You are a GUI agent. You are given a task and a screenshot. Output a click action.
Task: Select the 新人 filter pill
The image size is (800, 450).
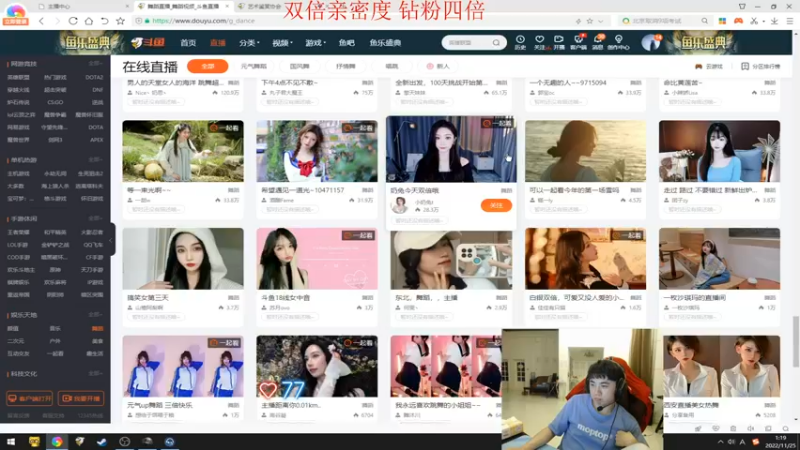coord(438,66)
